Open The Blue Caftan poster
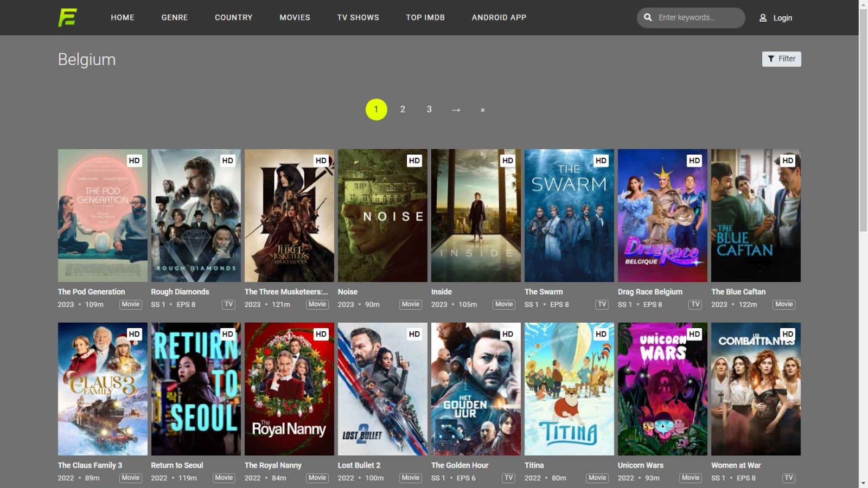The image size is (868, 488). click(756, 215)
